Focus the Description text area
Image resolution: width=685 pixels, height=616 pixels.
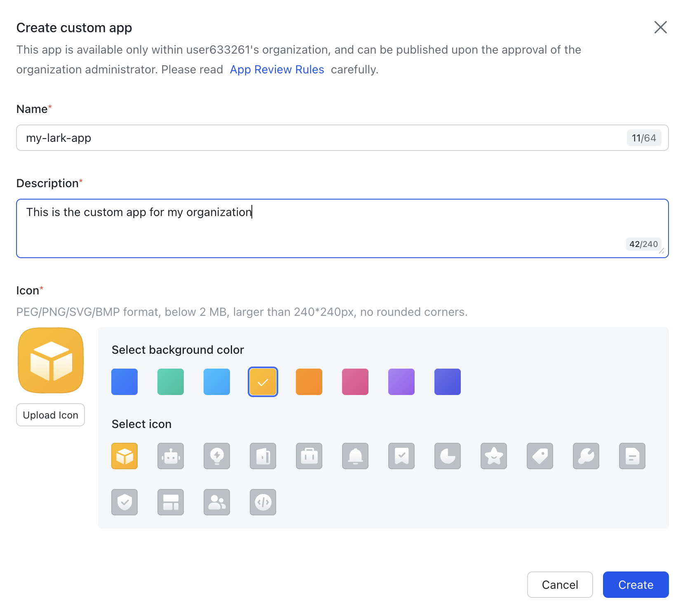point(342,228)
